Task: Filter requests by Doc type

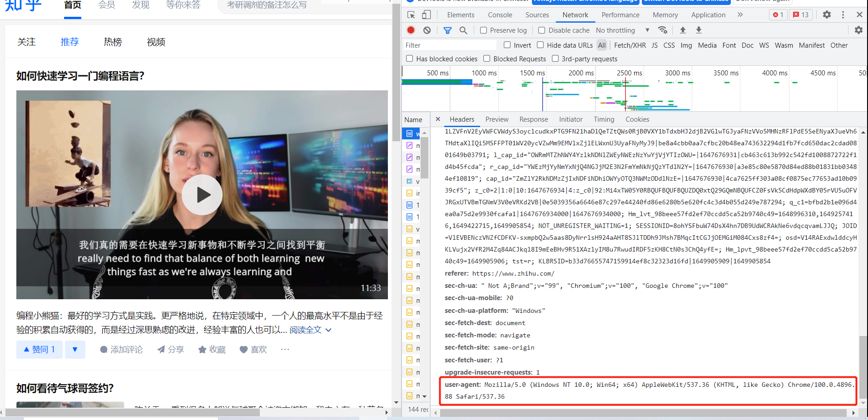Action: coord(748,45)
